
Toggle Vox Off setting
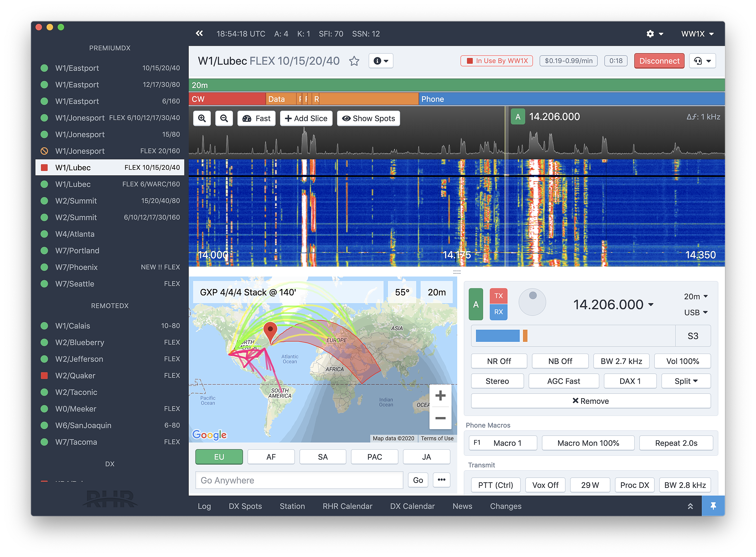pos(545,485)
